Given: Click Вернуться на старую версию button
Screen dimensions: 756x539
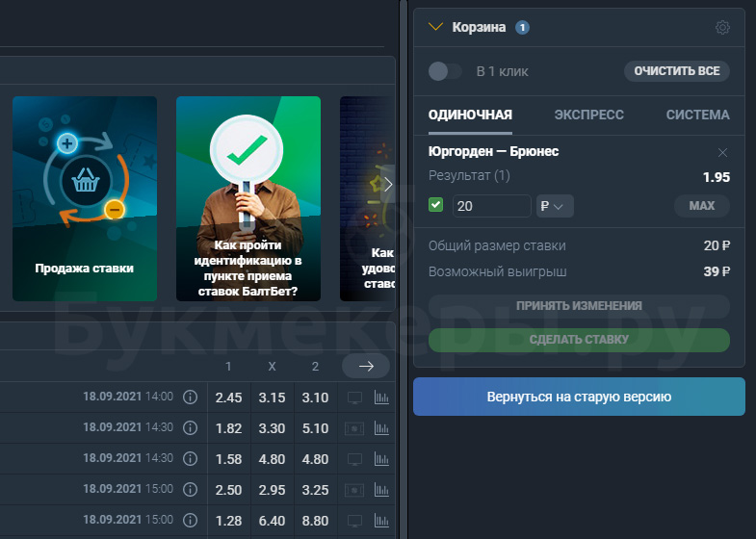Looking at the screenshot, I should coord(579,397).
